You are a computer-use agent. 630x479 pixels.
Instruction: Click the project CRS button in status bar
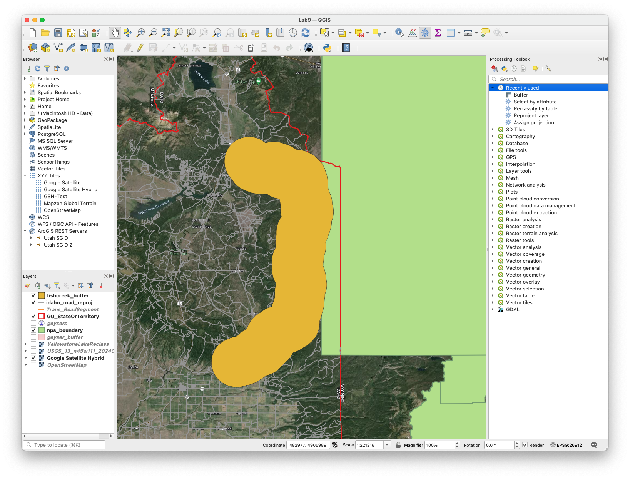(x=566, y=445)
